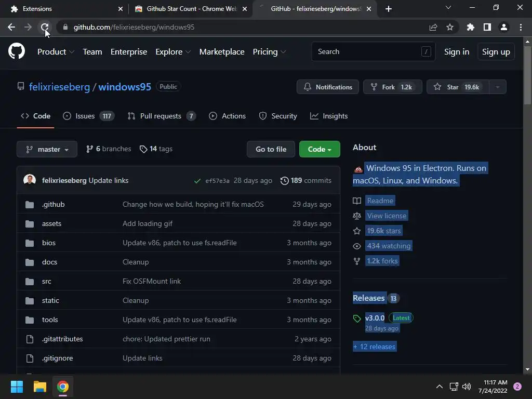
Task: Open felixrieseberg profile link
Action: point(59,87)
